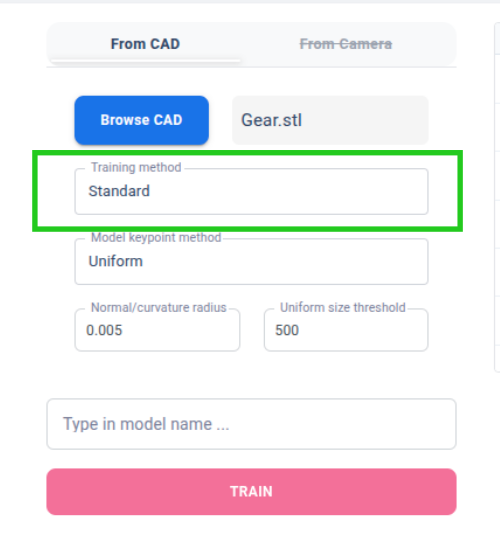Click the 500 threshold value

(x=287, y=330)
